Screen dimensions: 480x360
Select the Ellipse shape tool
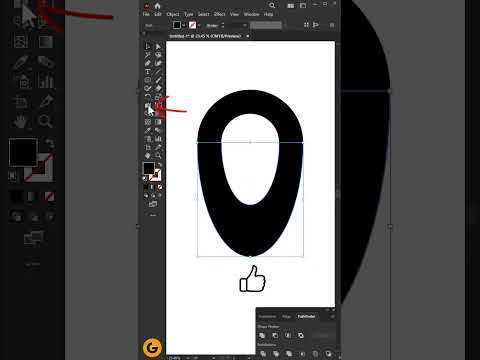point(148,80)
